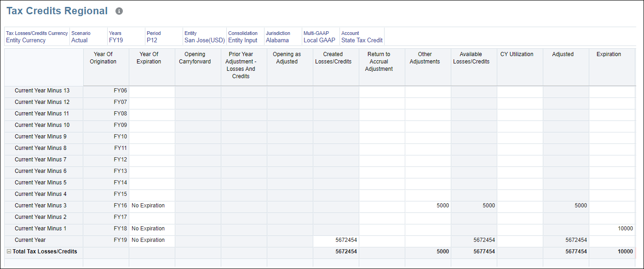Change Period value P12
The image size is (644, 269).
coord(152,40)
